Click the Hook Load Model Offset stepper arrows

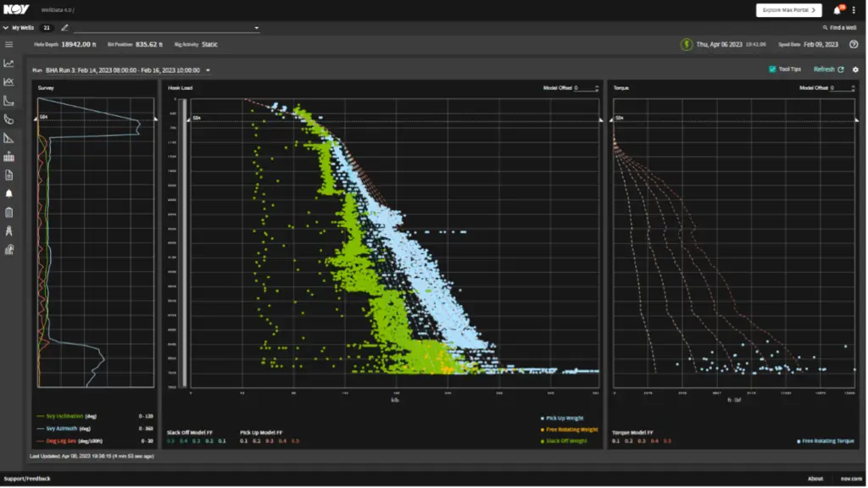click(x=597, y=88)
